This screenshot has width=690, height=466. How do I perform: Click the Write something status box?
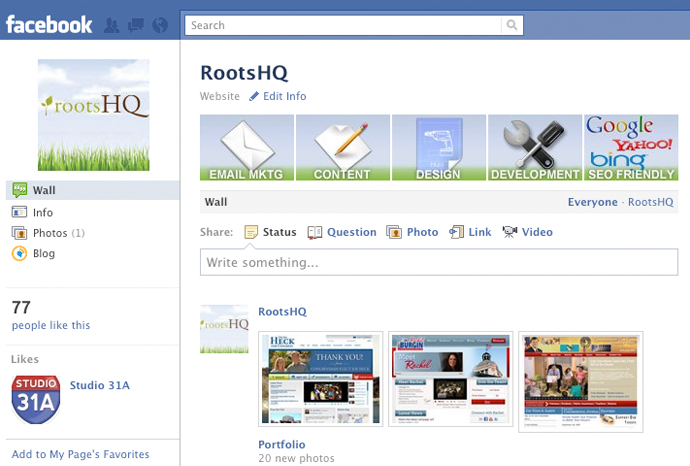coord(439,262)
